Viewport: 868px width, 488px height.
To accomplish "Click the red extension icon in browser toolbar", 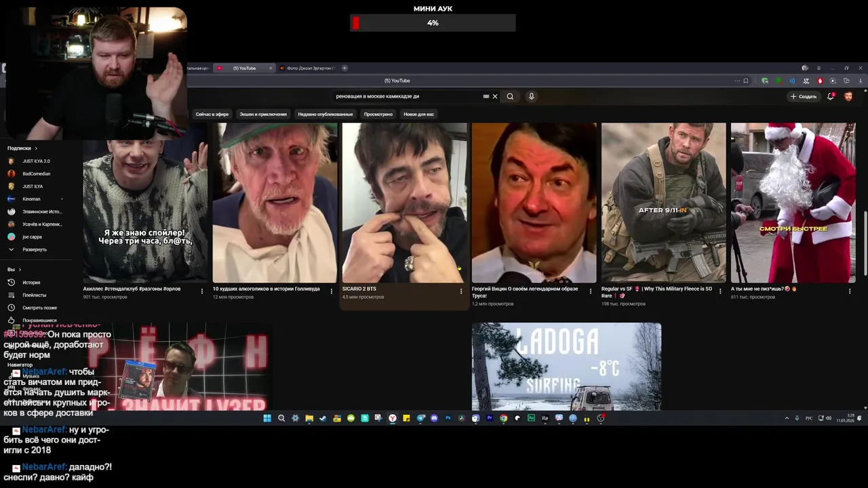I will tap(820, 81).
